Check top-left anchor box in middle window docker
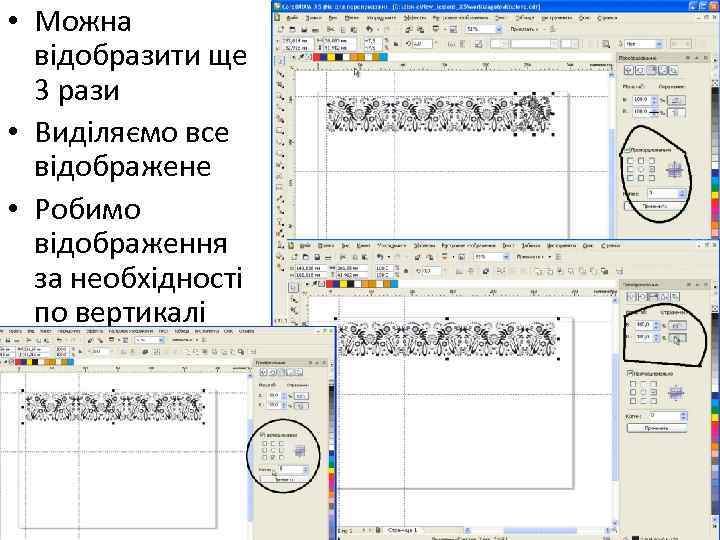This screenshot has width=720, height=540. [633, 384]
